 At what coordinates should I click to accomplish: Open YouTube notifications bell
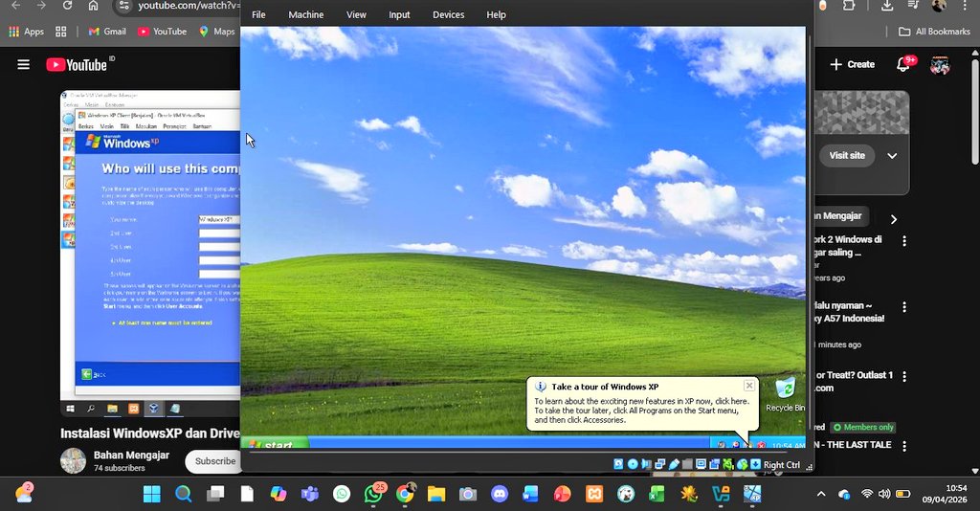(903, 64)
